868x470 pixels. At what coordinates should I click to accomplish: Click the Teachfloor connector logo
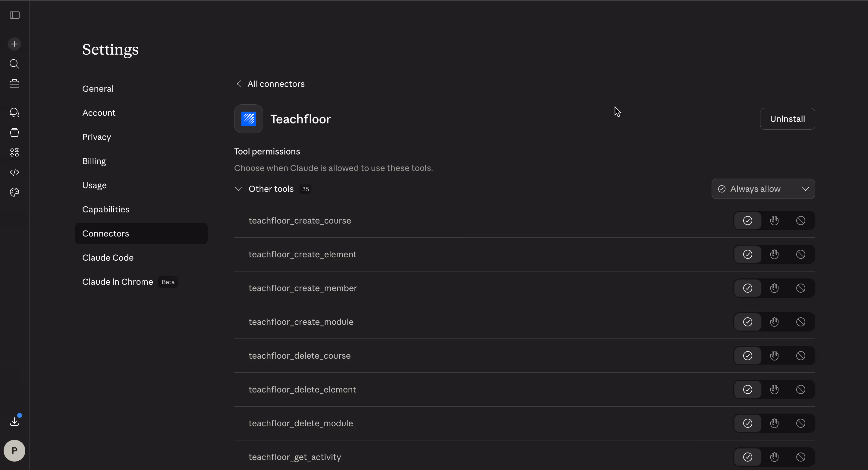(x=249, y=119)
